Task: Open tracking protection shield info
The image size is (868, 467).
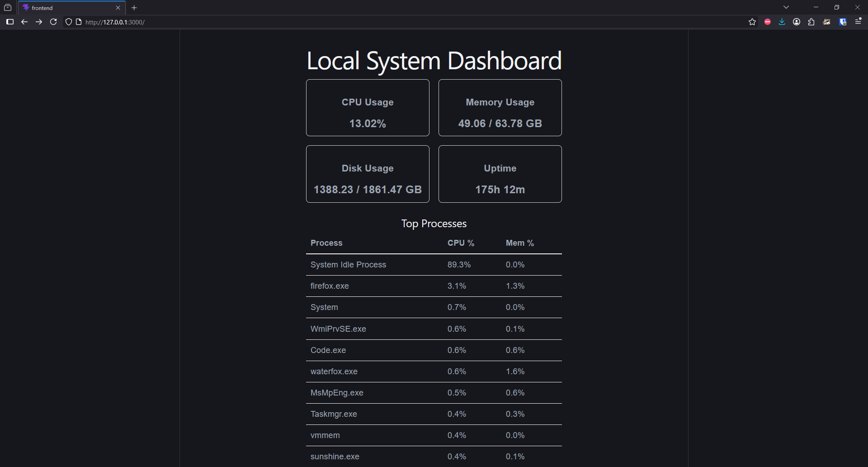Action: pos(69,22)
